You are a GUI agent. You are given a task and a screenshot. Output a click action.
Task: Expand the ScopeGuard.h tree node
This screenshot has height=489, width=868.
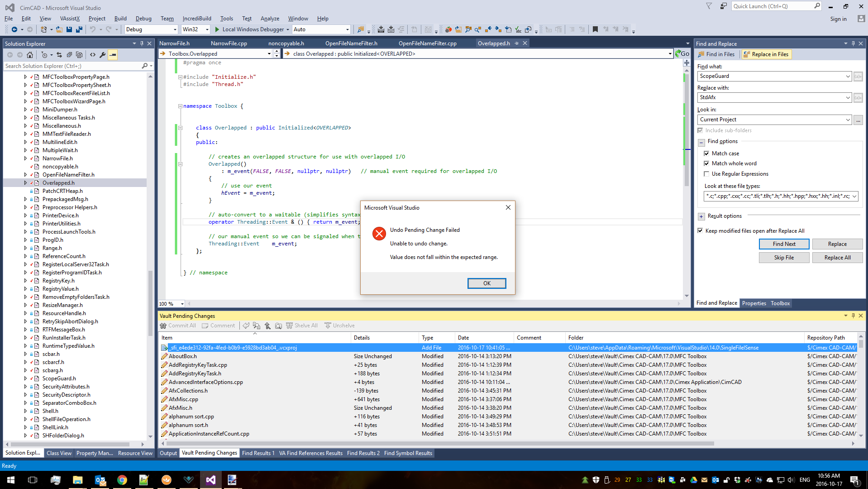(25, 379)
